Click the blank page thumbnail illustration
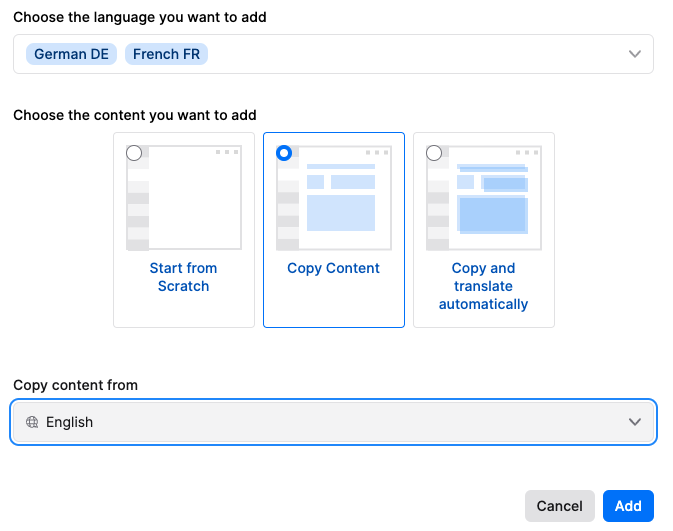This screenshot has width=673, height=531. [184, 198]
